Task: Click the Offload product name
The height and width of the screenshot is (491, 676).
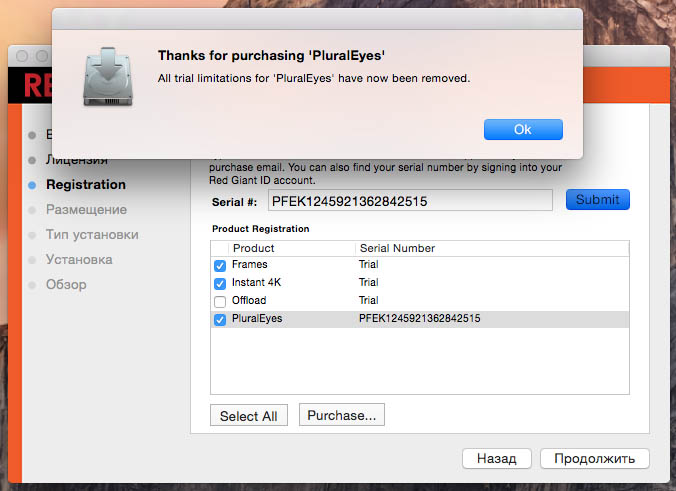Action: click(249, 300)
